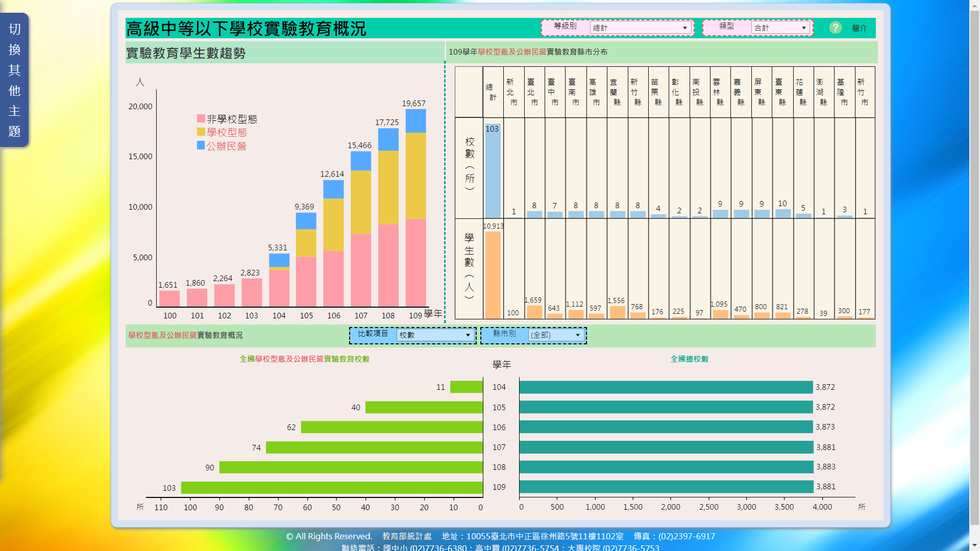Select the blue 公辦民營 legend swatch

201,146
